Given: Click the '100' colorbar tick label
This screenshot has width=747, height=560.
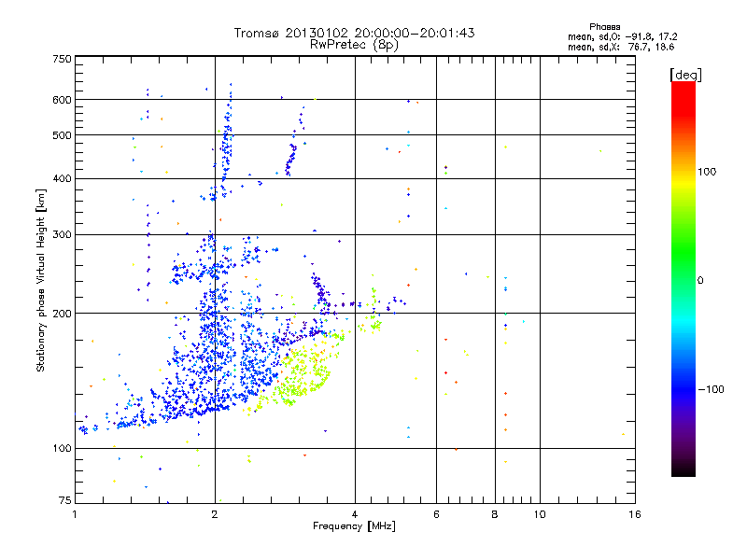Looking at the screenshot, I should tap(707, 172).
